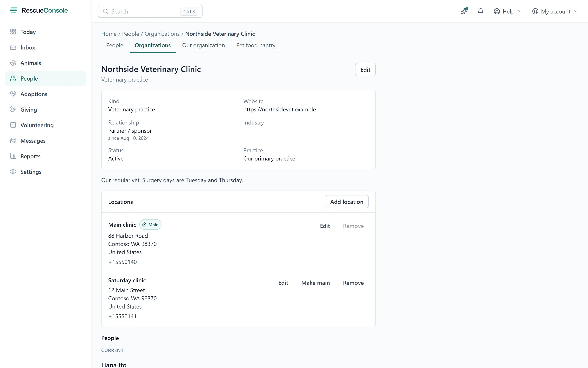Select the People icon in sidebar

(13, 78)
